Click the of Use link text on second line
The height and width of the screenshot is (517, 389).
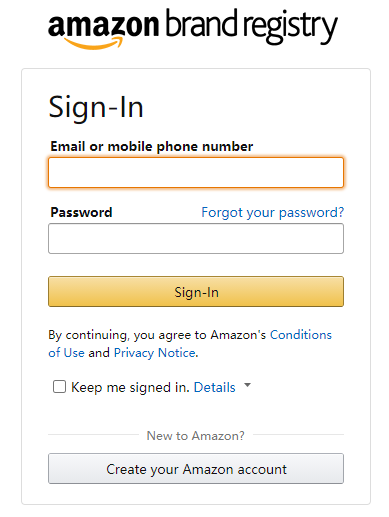pos(66,353)
